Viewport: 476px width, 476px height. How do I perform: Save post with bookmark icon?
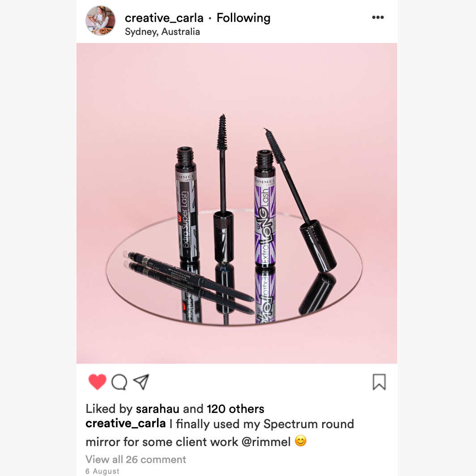click(379, 382)
